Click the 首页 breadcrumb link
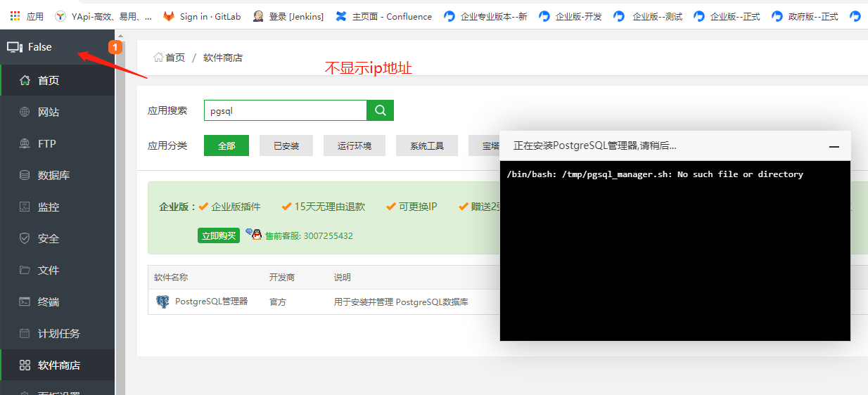Viewport: 868px width, 395px height. point(175,58)
